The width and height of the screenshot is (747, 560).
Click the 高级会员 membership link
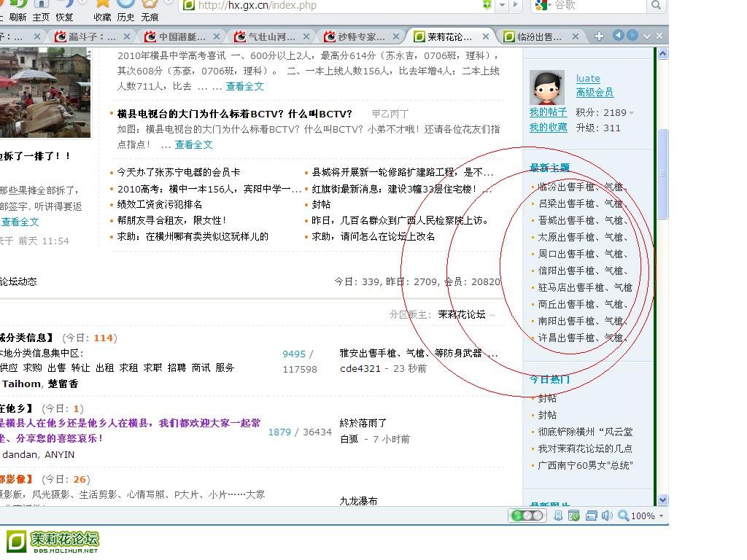[595, 93]
